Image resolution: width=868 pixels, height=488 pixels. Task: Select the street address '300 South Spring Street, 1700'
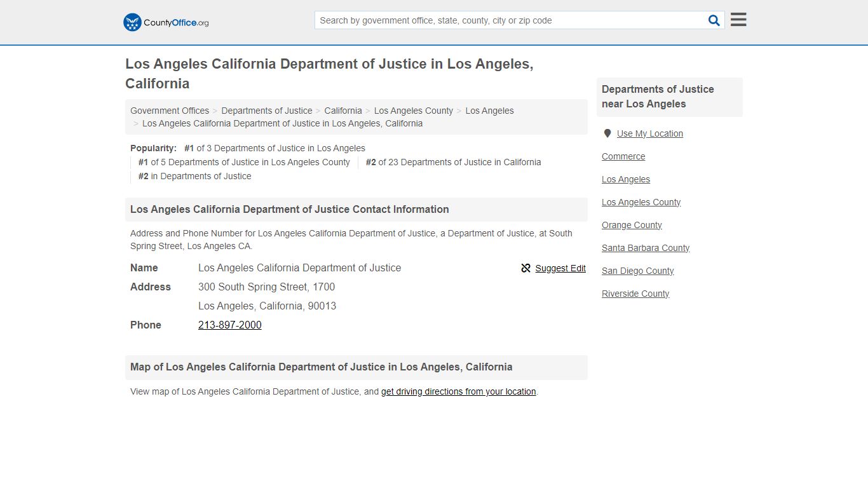[x=266, y=287]
